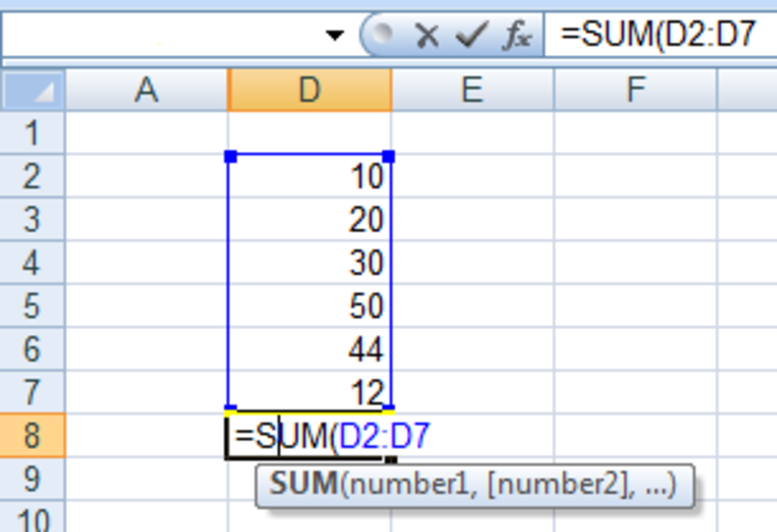Click the Select All corner triangle
777x532 pixels.
click(34, 91)
